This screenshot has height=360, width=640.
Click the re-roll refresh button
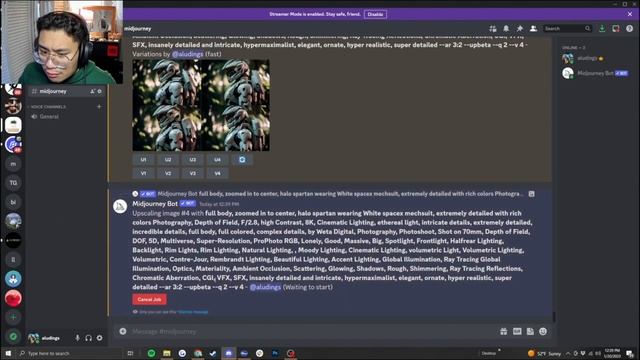coord(242,160)
